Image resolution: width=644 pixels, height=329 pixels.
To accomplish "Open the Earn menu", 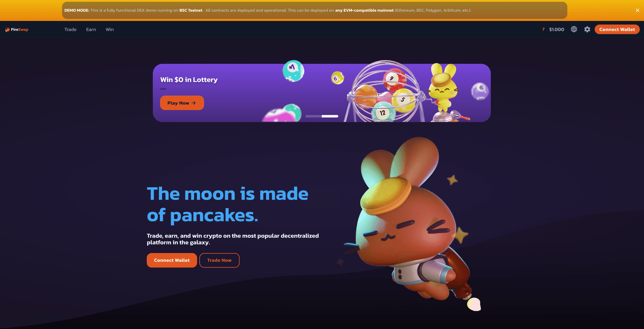I will [x=91, y=29].
